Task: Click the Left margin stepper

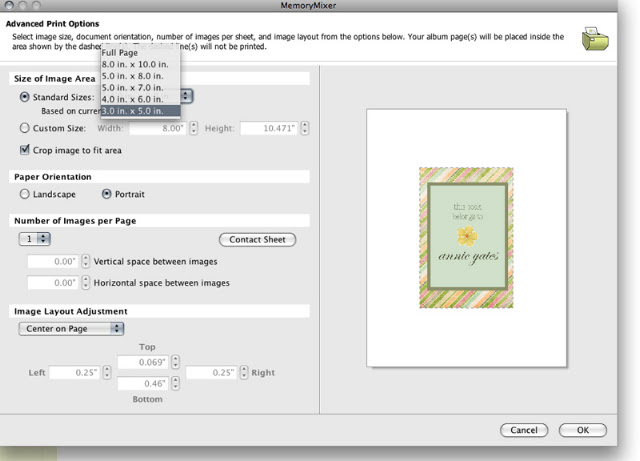Action: pyautogui.click(x=107, y=372)
